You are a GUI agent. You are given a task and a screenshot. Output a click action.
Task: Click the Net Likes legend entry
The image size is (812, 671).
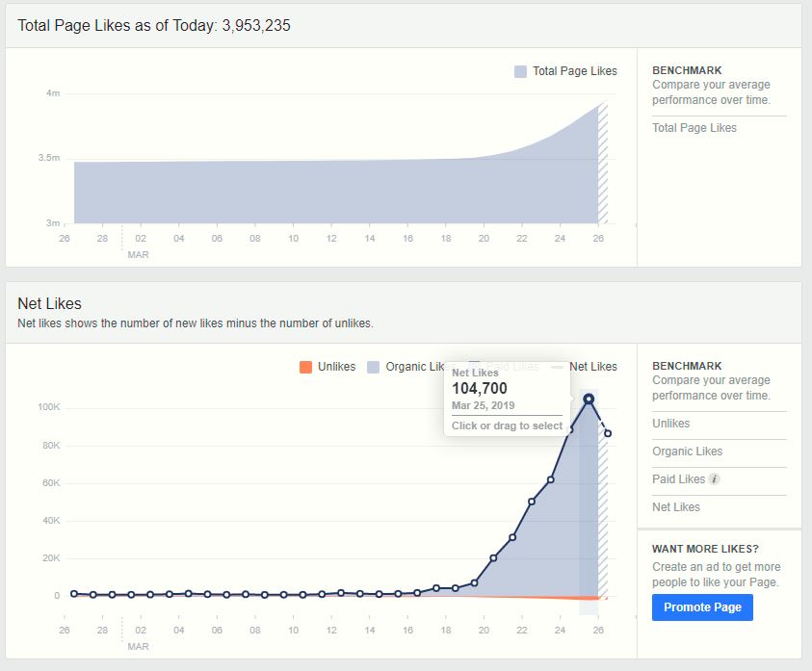[593, 367]
